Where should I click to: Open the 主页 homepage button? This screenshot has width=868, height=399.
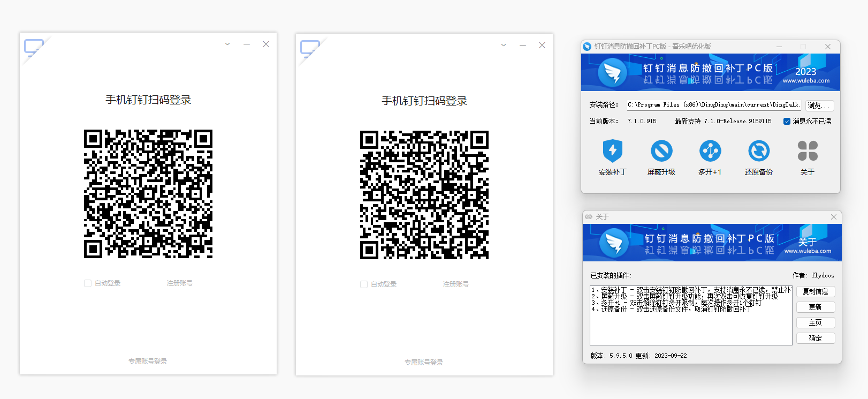pos(816,322)
